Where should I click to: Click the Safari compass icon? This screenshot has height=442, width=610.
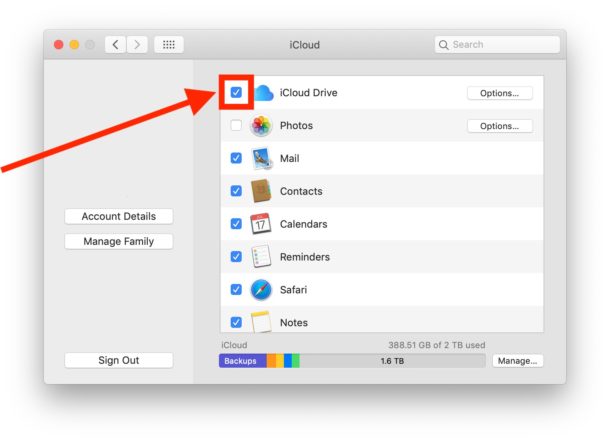tap(261, 290)
